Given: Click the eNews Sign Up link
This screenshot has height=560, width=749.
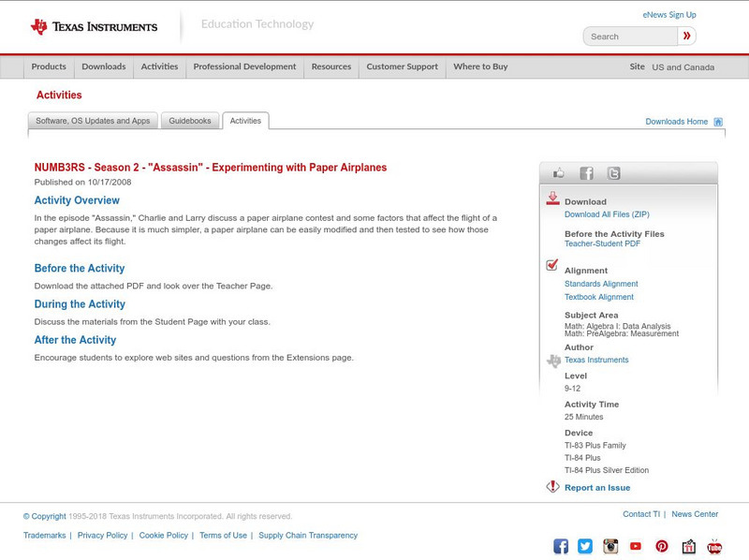Looking at the screenshot, I should coord(669,15).
